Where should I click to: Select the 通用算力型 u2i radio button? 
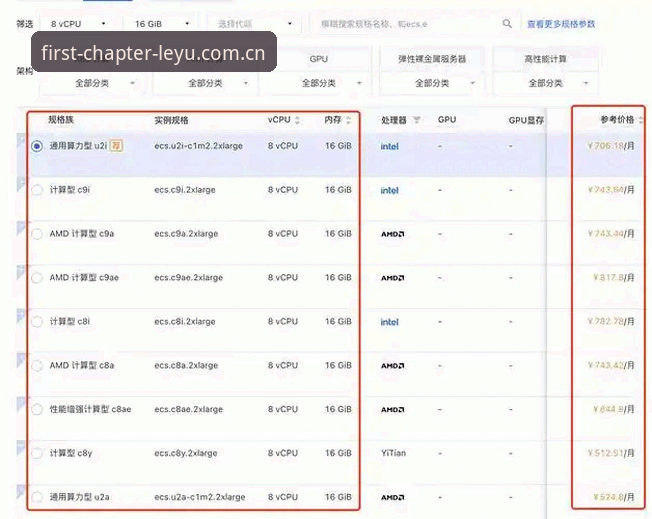click(37, 146)
